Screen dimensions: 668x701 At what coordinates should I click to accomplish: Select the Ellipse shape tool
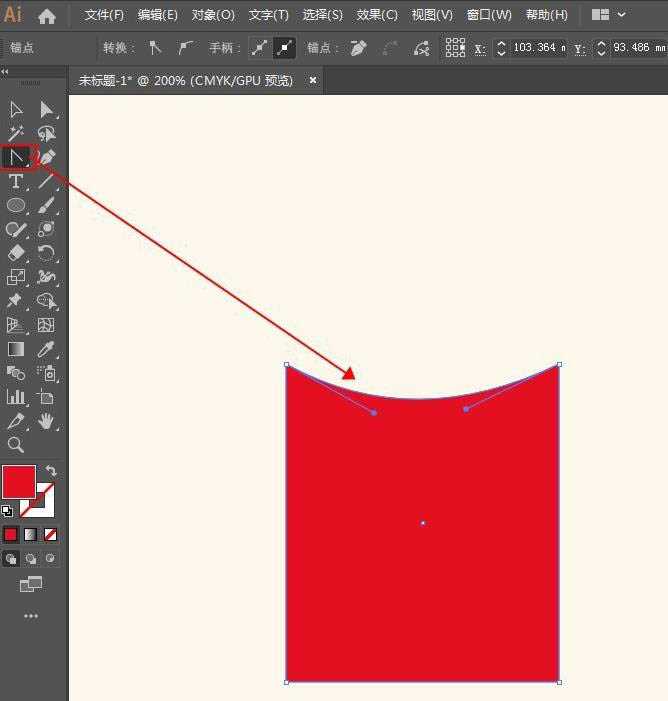[x=16, y=205]
